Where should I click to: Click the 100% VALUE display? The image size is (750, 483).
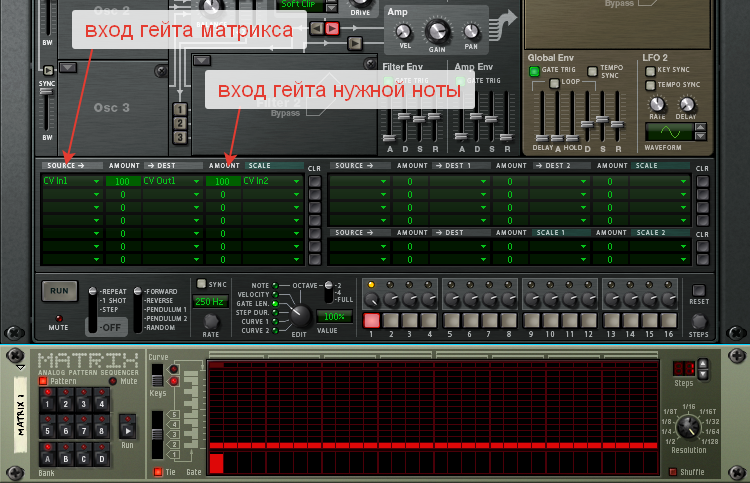coord(334,317)
